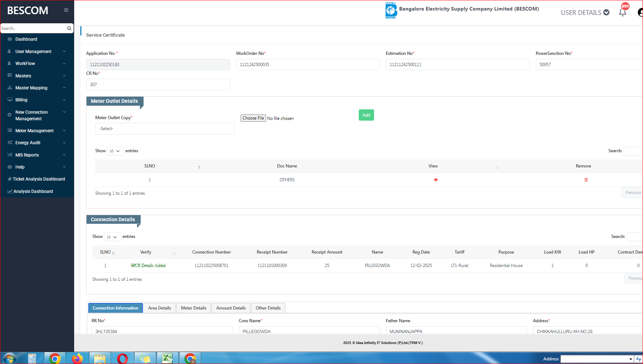This screenshot has width=643, height=364.
Task: Switch to Meter Details tab
Action: click(x=194, y=308)
